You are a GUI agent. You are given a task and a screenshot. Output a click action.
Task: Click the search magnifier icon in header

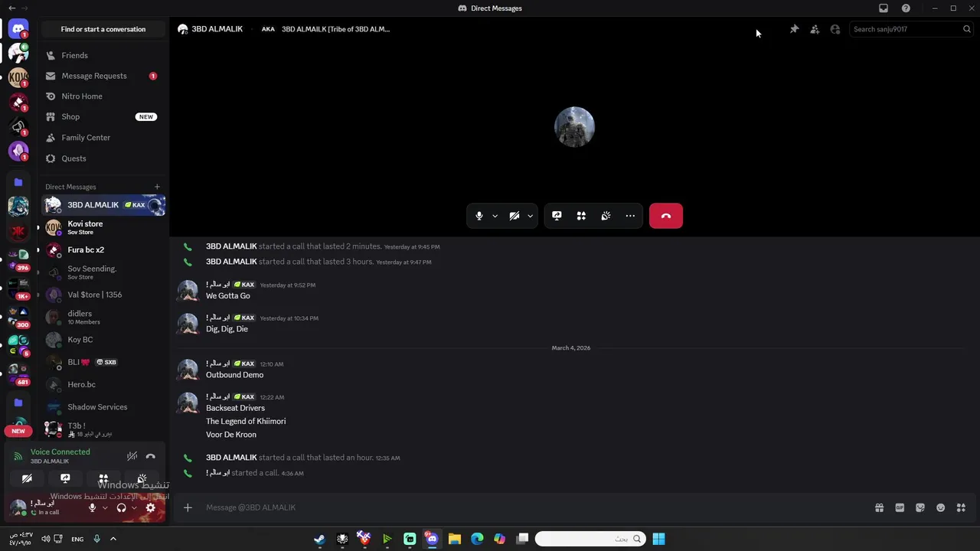point(967,29)
